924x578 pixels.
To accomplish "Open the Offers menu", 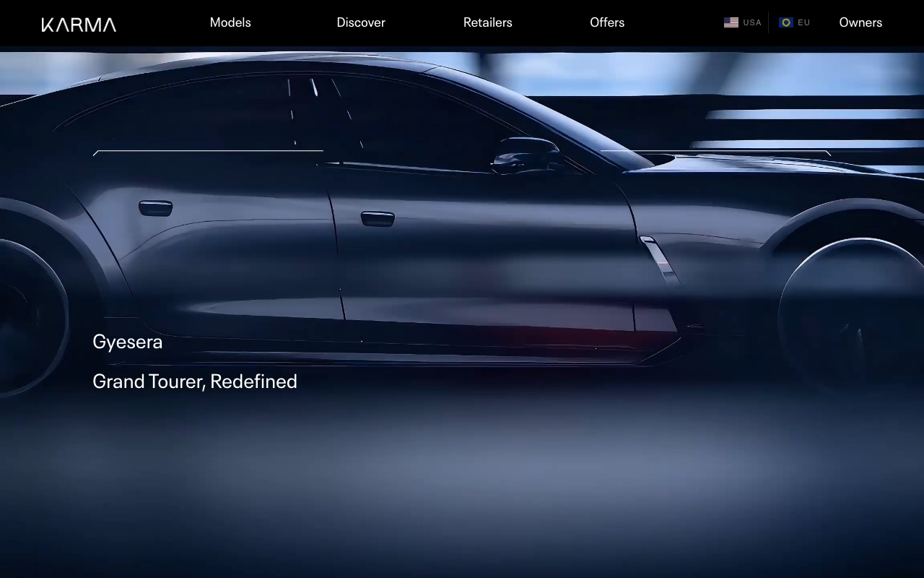I will click(607, 22).
